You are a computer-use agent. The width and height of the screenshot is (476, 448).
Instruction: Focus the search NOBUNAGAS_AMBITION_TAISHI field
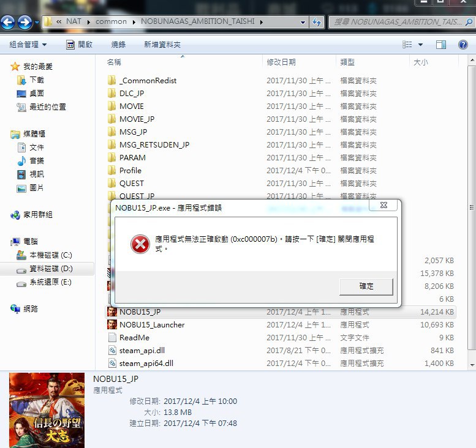(x=401, y=22)
